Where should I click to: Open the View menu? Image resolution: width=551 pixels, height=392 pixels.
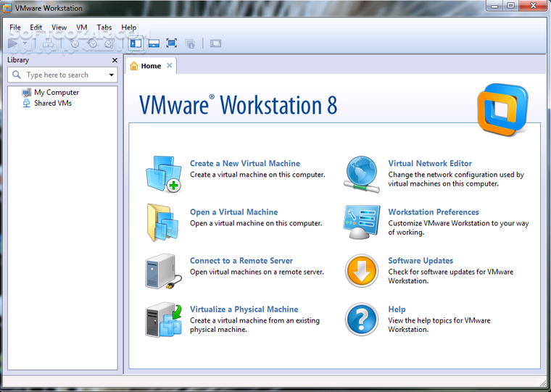[59, 28]
